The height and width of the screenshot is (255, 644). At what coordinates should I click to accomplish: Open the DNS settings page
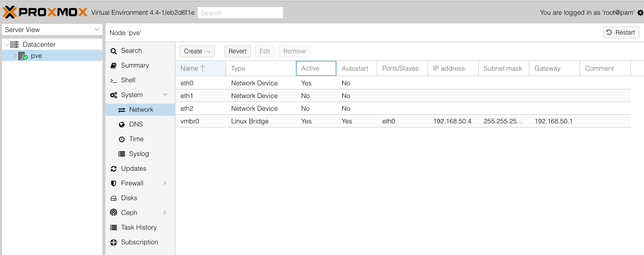tap(136, 124)
